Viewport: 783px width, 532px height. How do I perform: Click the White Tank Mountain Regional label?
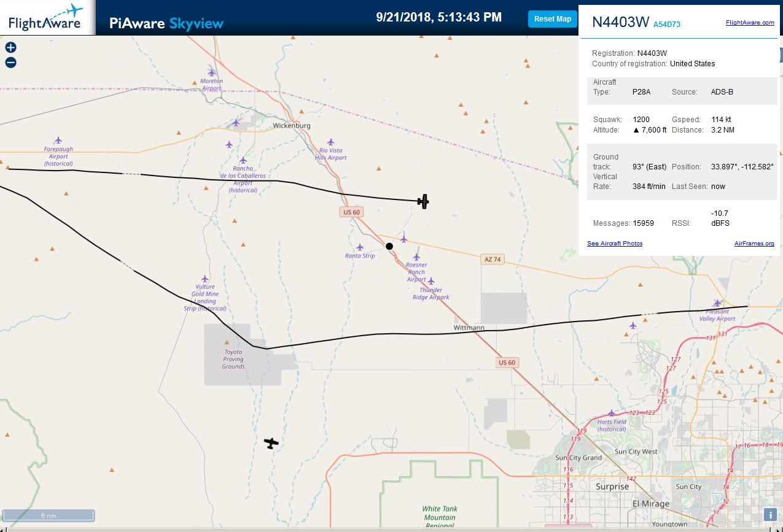440,517
